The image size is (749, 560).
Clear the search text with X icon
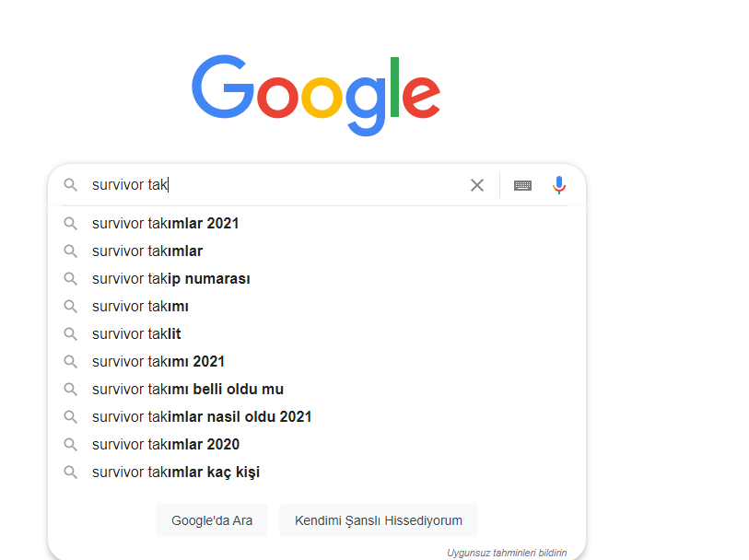coord(476,185)
